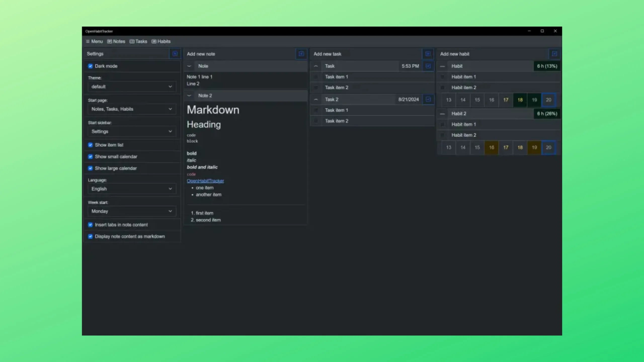The height and width of the screenshot is (362, 644).
Task: Open the hamburger Menu
Action: pyautogui.click(x=94, y=41)
